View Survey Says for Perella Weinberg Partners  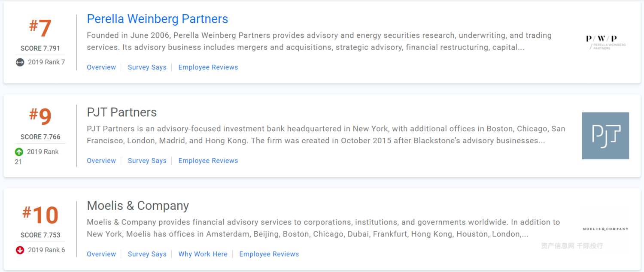(x=147, y=67)
